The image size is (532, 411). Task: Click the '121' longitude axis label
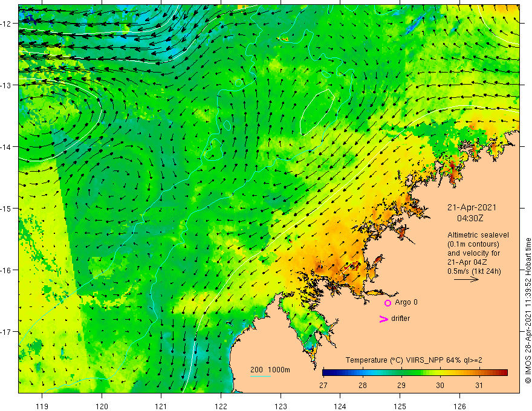(x=161, y=406)
